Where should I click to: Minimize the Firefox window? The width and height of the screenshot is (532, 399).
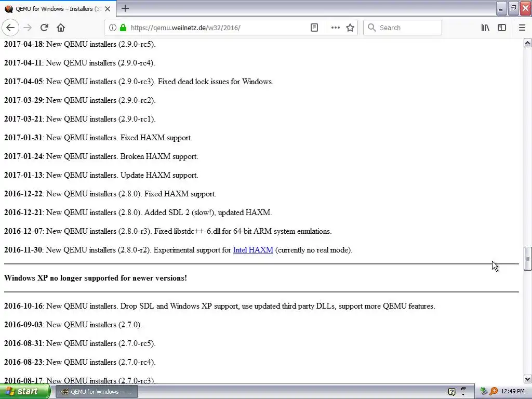501,8
